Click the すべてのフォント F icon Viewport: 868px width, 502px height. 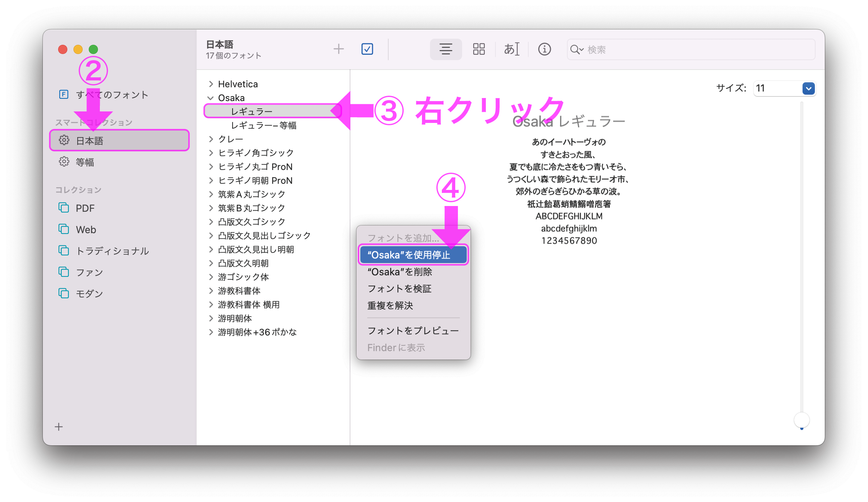(x=64, y=94)
